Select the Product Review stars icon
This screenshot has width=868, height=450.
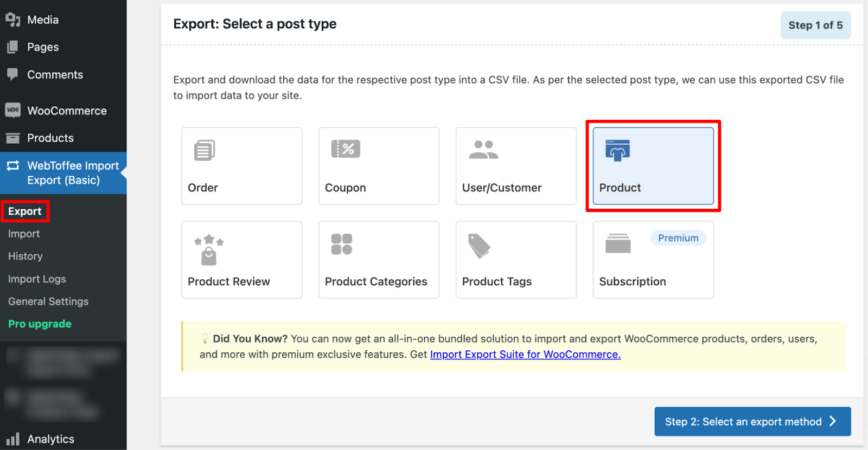[209, 249]
